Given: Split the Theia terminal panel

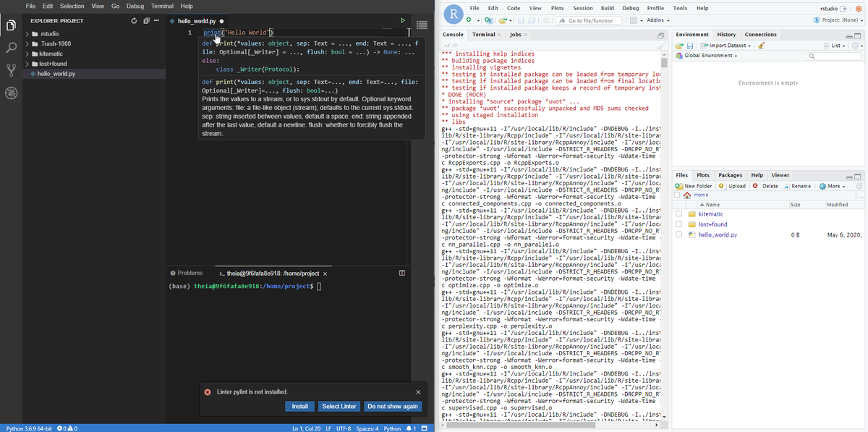Looking at the screenshot, I should tap(402, 274).
